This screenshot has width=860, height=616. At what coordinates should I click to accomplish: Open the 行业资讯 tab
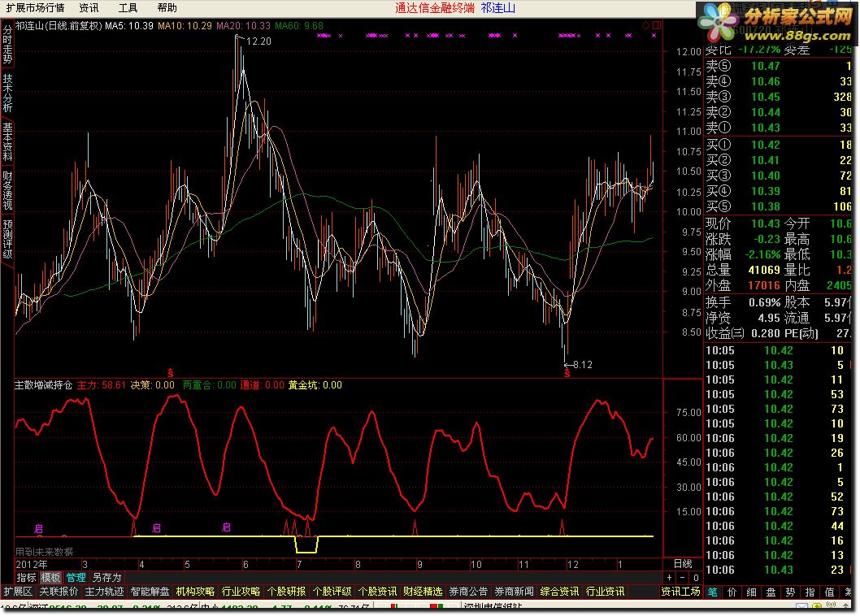[x=605, y=592]
